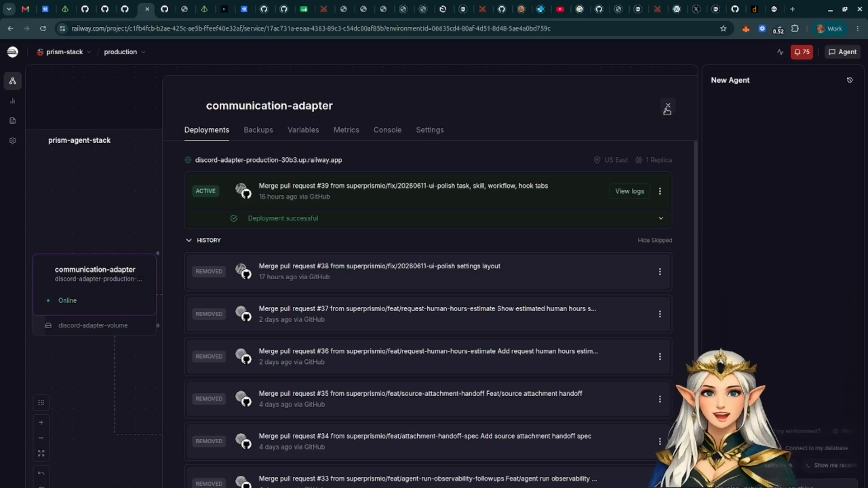Toggle Hide Skipped in history
The height and width of the screenshot is (488, 868).
coord(655,240)
